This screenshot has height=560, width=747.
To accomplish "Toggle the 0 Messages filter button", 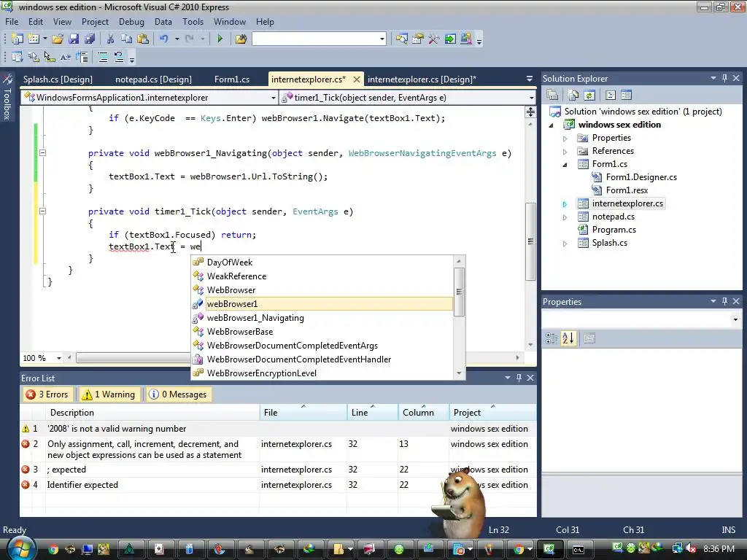I will (x=178, y=394).
